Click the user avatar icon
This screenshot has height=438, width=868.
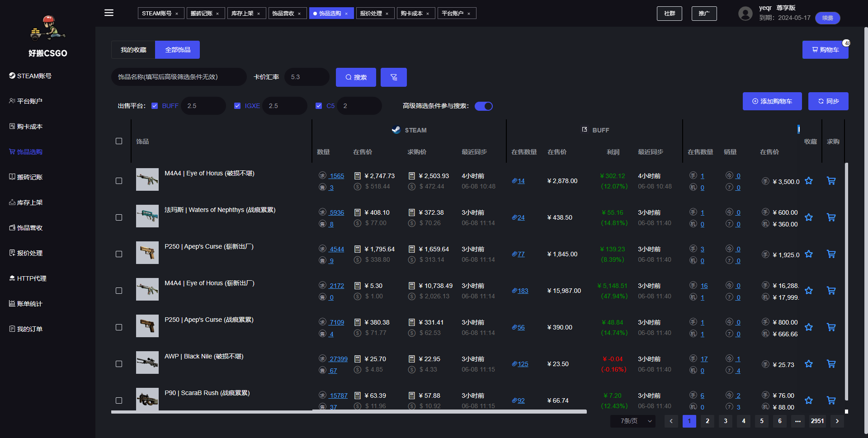745,14
